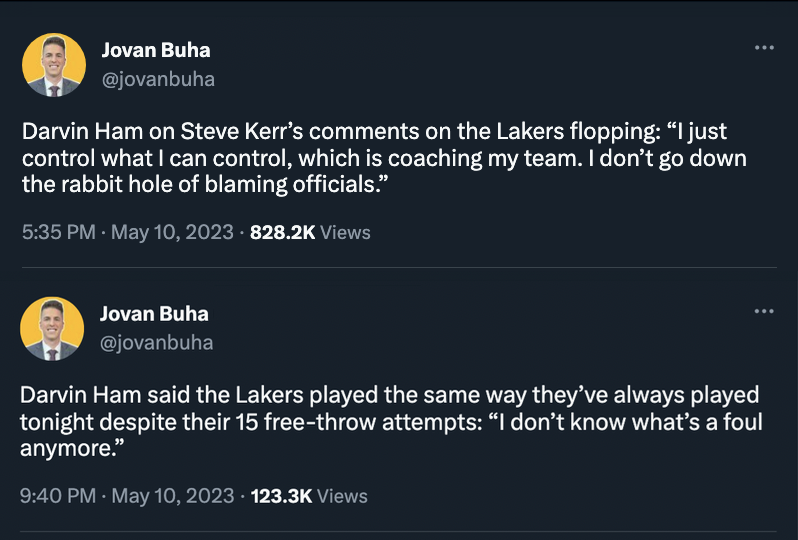This screenshot has width=798, height=540.
Task: View the 828.2K count on the first tweet
Action: click(x=282, y=233)
